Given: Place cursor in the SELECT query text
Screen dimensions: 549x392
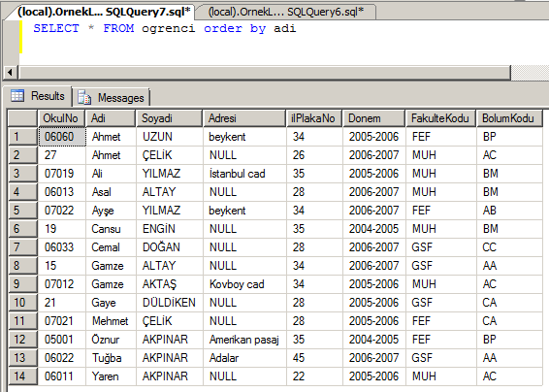Looking at the screenshot, I should [x=165, y=28].
